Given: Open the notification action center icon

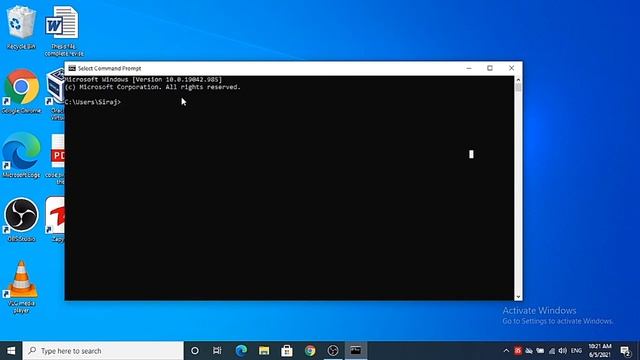Looking at the screenshot, I should click(625, 351).
